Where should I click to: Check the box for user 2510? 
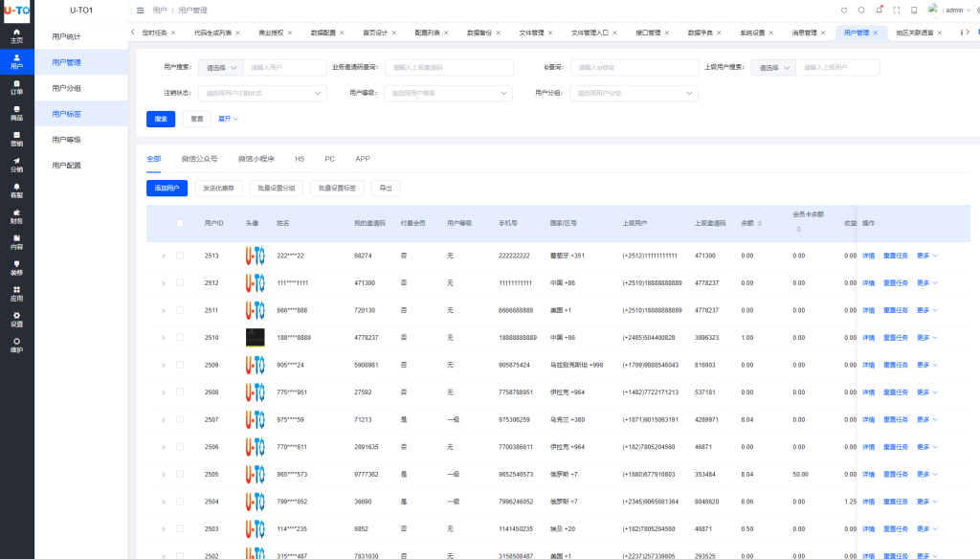[180, 338]
